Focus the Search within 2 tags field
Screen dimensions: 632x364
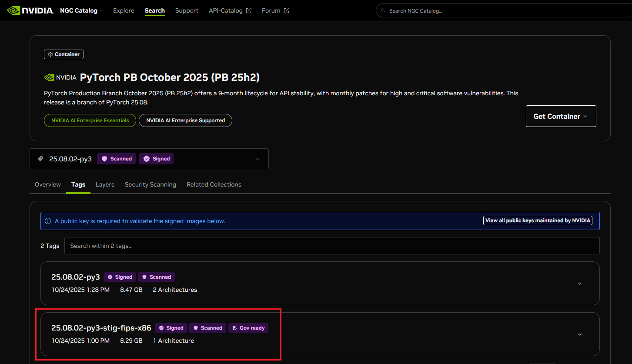click(x=331, y=246)
